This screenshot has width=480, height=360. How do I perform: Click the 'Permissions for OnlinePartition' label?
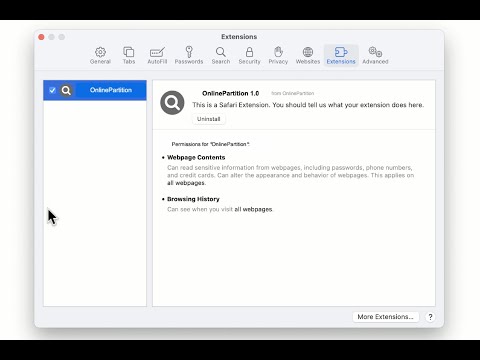pos(210,144)
